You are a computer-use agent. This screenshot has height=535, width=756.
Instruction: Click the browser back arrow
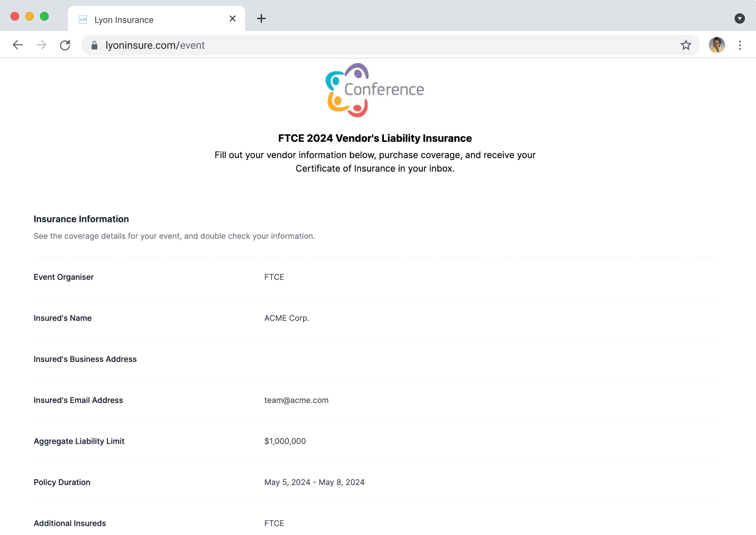click(x=17, y=45)
